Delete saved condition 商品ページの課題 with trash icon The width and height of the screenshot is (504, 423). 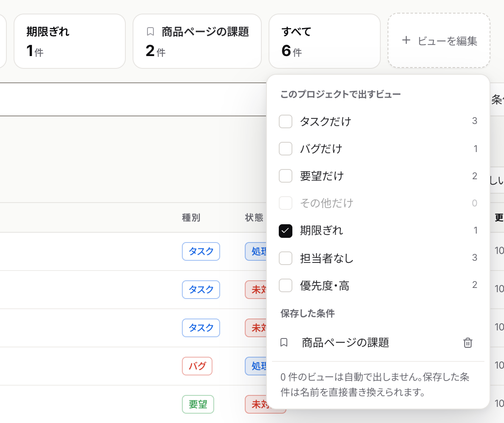pos(468,343)
